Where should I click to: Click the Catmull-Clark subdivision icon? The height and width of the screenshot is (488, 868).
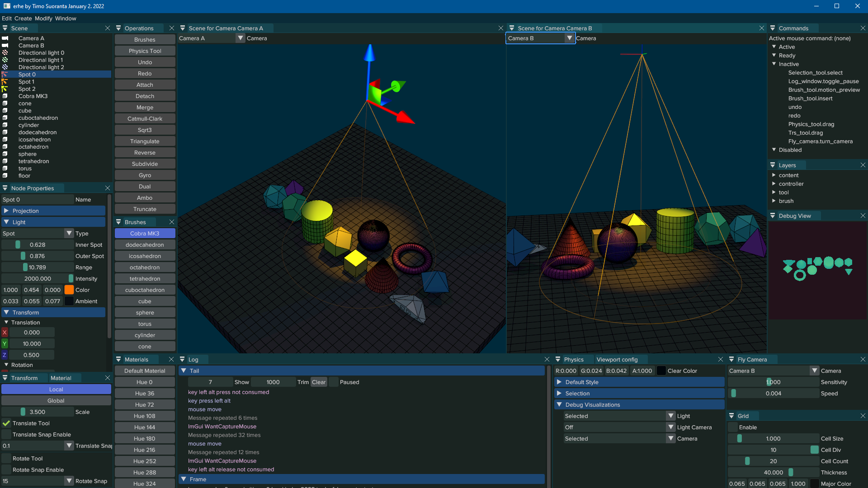(x=144, y=118)
